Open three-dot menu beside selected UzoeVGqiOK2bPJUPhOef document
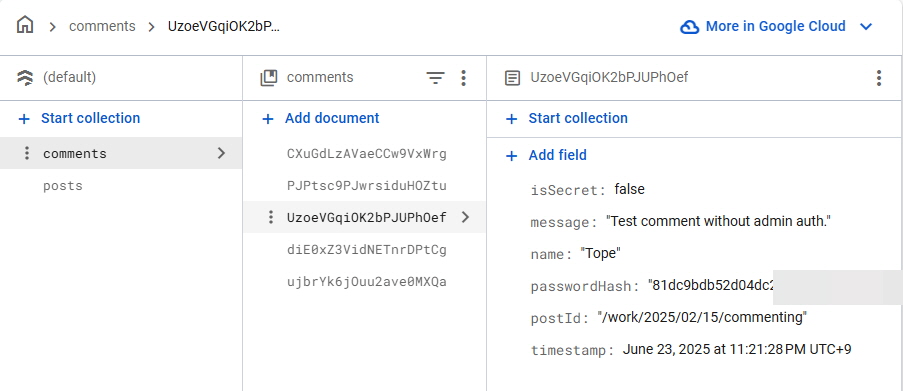The height and width of the screenshot is (391, 903). click(x=271, y=217)
